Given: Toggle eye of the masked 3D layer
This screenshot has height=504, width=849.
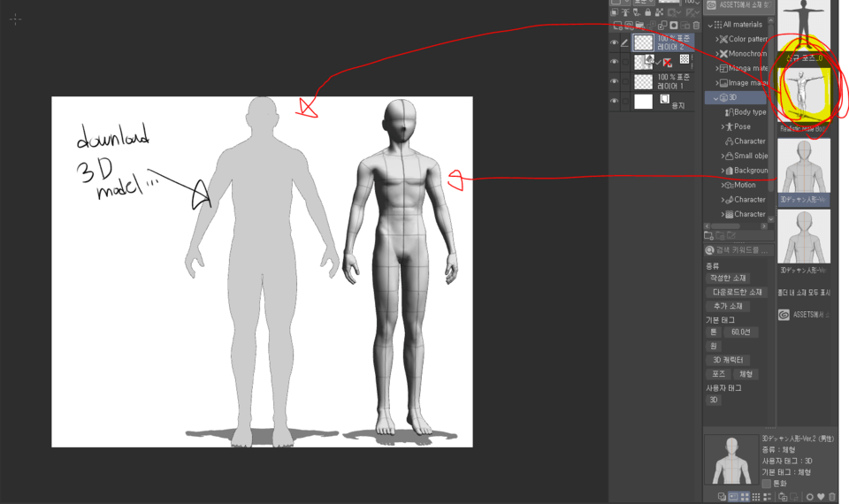Looking at the screenshot, I should [x=614, y=62].
